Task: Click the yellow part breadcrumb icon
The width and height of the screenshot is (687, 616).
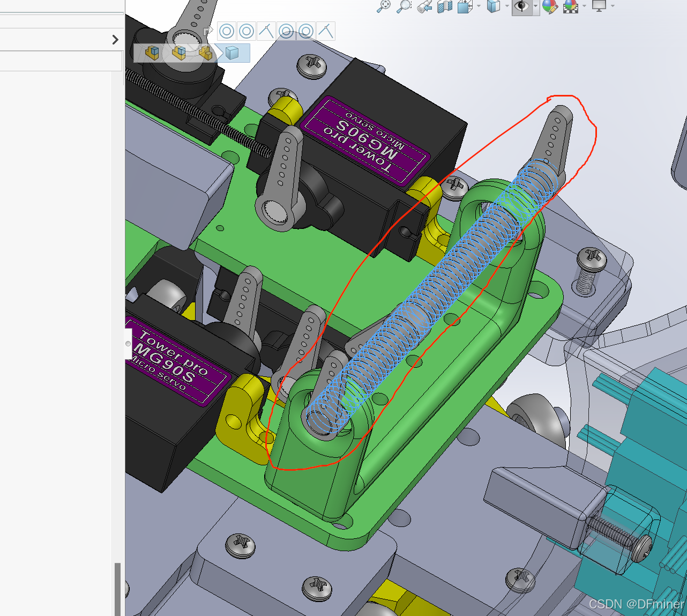Action: (x=206, y=53)
